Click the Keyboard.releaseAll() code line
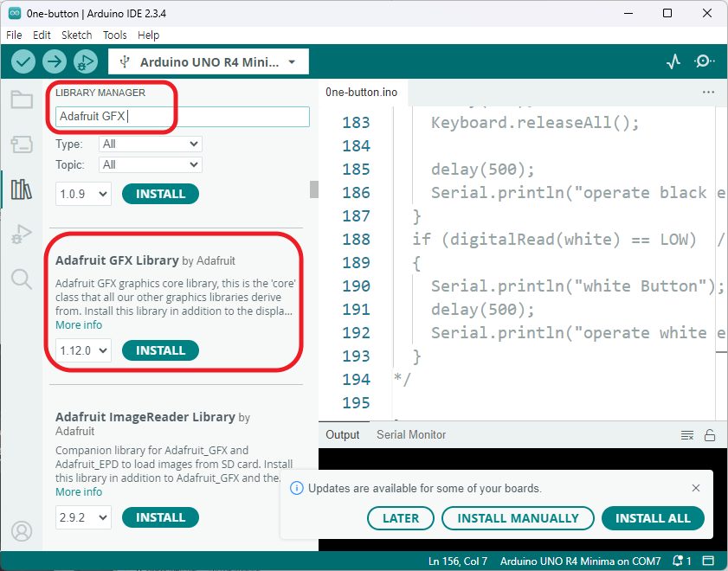 click(535, 123)
